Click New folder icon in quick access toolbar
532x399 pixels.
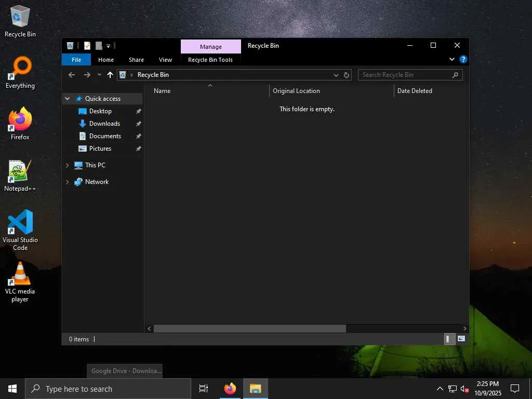tap(99, 46)
